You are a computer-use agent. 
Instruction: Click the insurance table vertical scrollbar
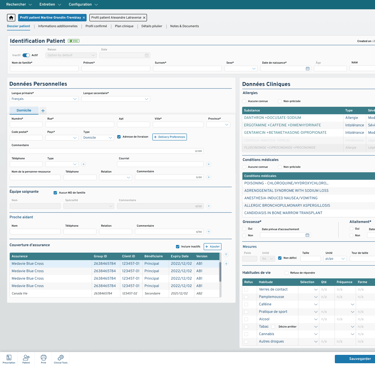(x=220, y=272)
